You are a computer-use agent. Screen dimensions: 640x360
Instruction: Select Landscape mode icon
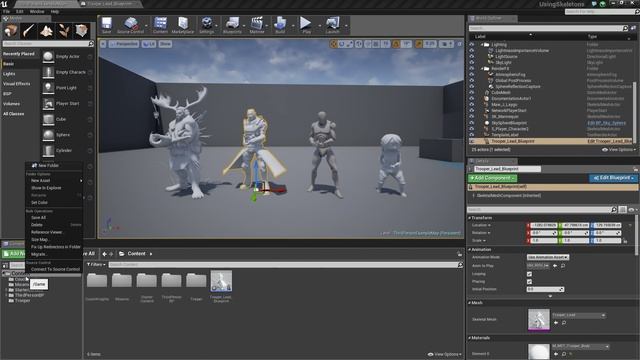point(46,31)
